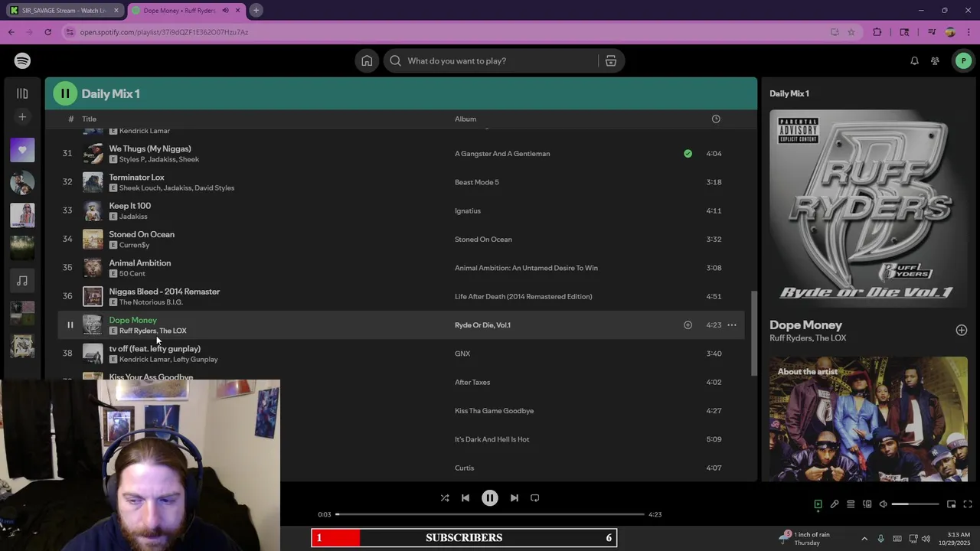
Task: Open Stoned On Ocean album cover thumbnail
Action: [x=93, y=240]
